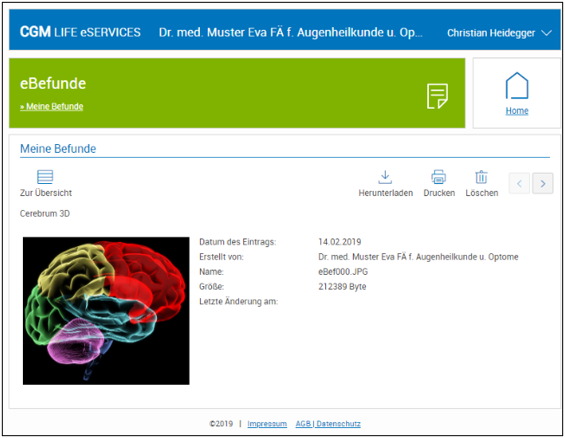Open the Home link
The height and width of the screenshot is (438, 565).
[517, 111]
